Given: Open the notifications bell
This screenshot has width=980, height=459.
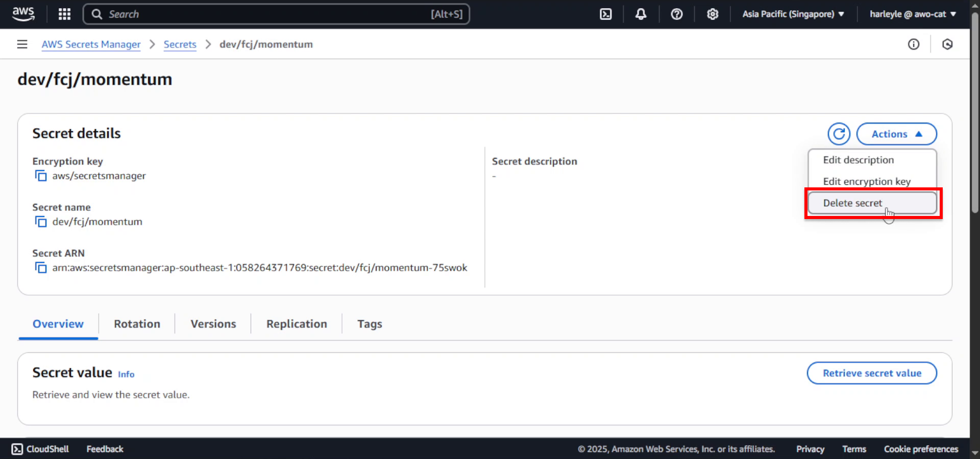Looking at the screenshot, I should 641,14.
